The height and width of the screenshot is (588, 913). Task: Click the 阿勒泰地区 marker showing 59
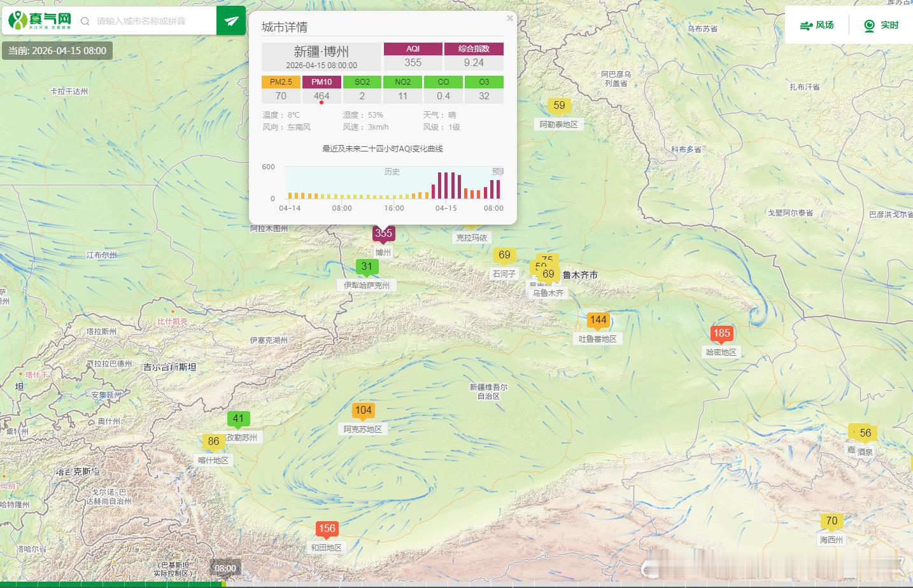tap(559, 106)
